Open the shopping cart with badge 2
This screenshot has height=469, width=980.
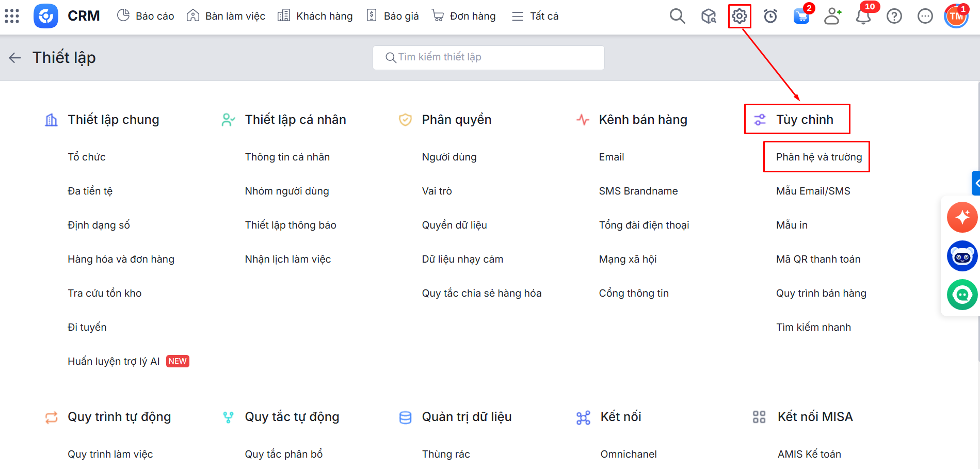[801, 15]
